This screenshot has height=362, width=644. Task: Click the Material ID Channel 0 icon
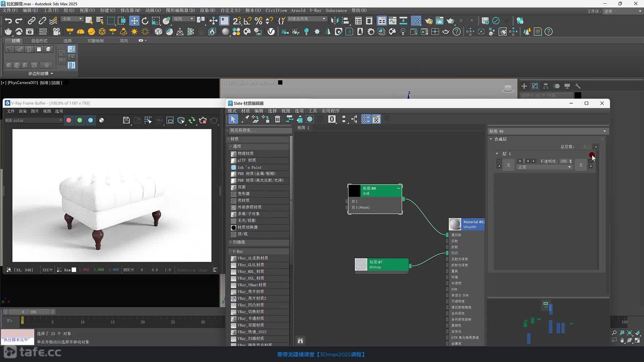tap(332, 119)
